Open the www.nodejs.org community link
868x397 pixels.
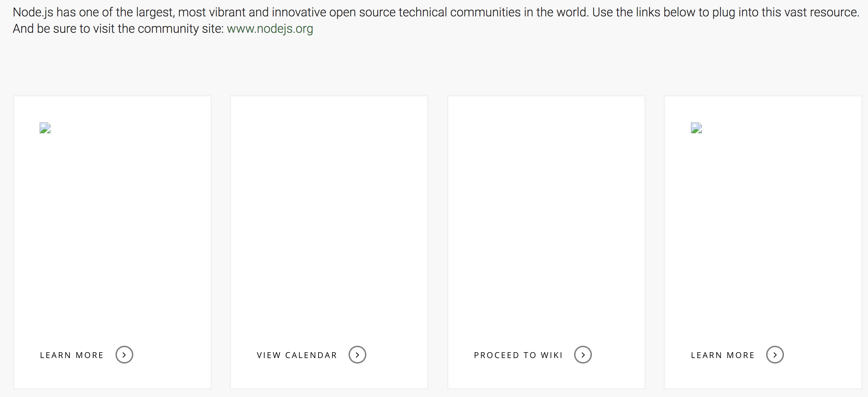(270, 29)
